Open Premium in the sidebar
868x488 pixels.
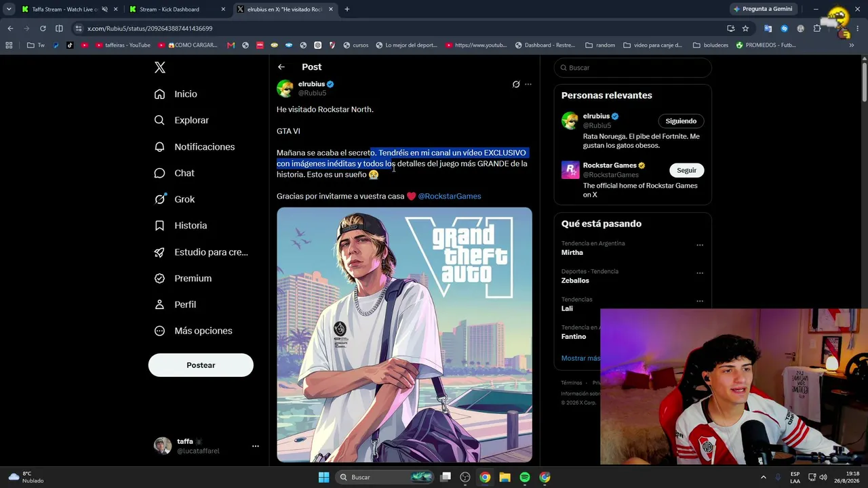182,279
